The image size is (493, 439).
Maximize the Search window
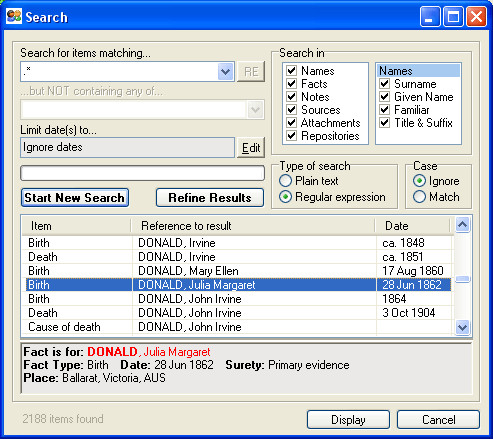[x=453, y=16]
